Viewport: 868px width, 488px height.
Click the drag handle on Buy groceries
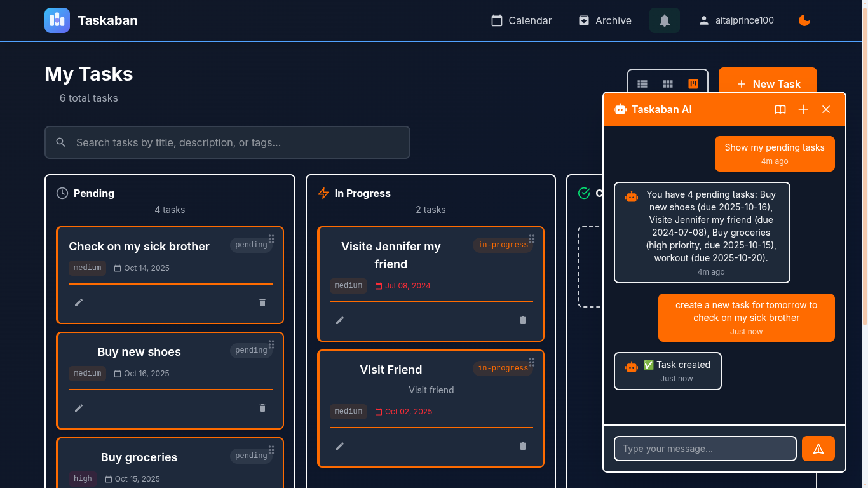tap(271, 450)
